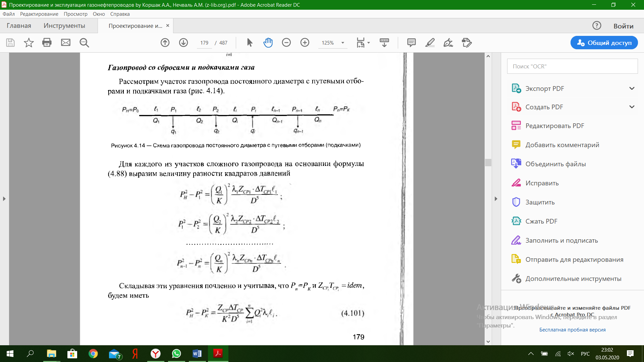Click the Общий доступ button
The image size is (644, 362).
(x=604, y=43)
